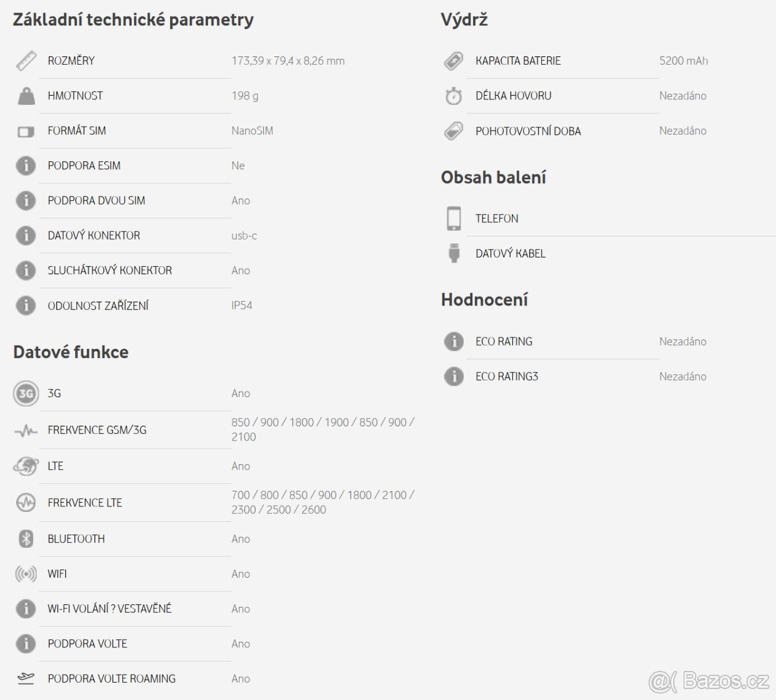776x700 pixels.
Task: Click the airplane icon beside Podpora VoLTE roaming
Action: (x=26, y=679)
